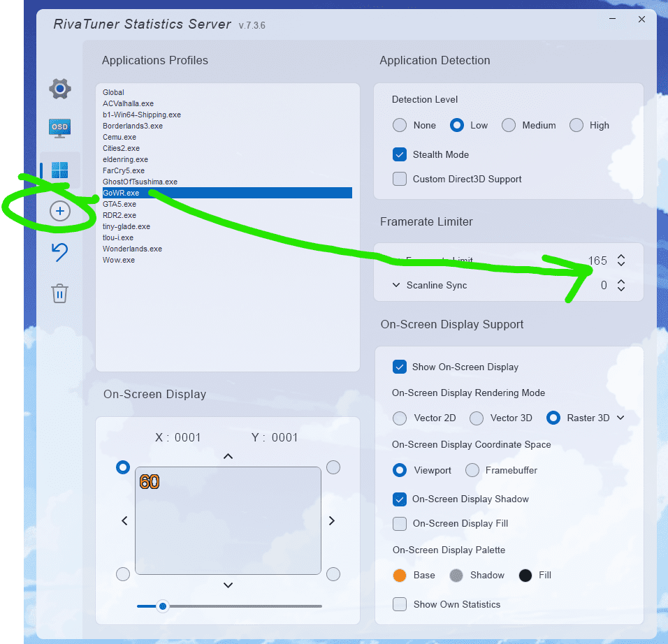Click the OSD zoom slider handle
This screenshot has height=644, width=668.
162,606
